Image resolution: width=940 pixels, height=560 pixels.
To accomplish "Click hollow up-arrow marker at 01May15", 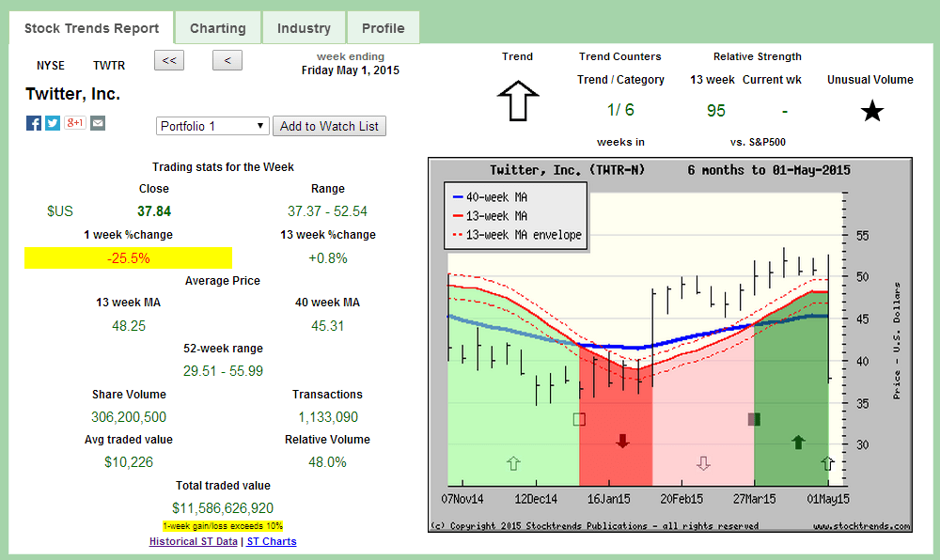I will [827, 463].
